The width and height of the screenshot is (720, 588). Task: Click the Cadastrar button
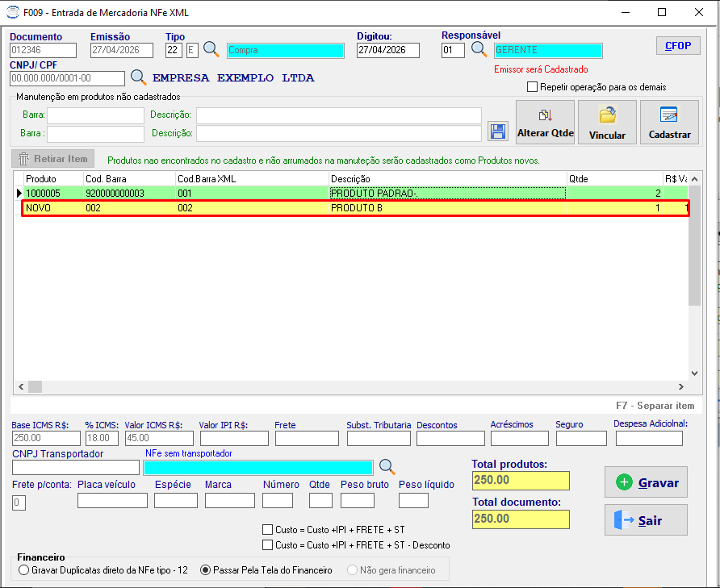[669, 122]
